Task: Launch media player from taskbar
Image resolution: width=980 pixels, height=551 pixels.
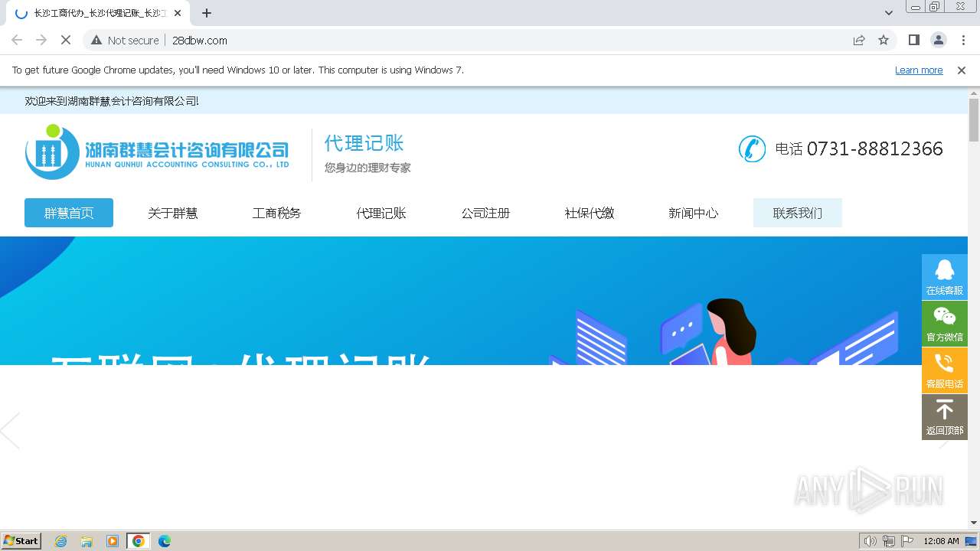Action: (x=113, y=541)
